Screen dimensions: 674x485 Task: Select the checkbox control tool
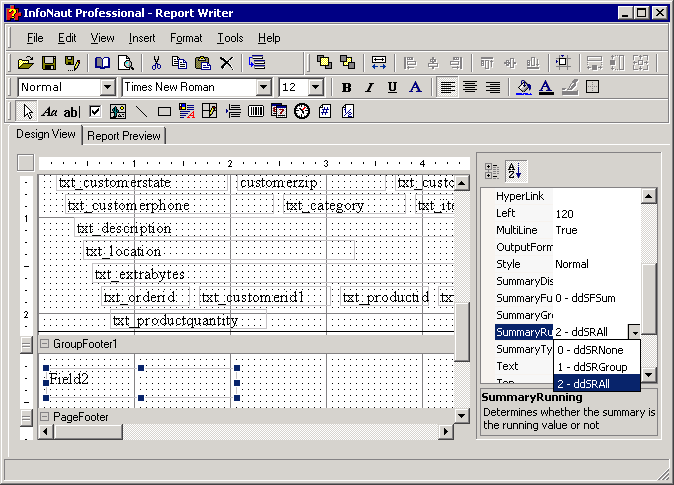click(95, 112)
